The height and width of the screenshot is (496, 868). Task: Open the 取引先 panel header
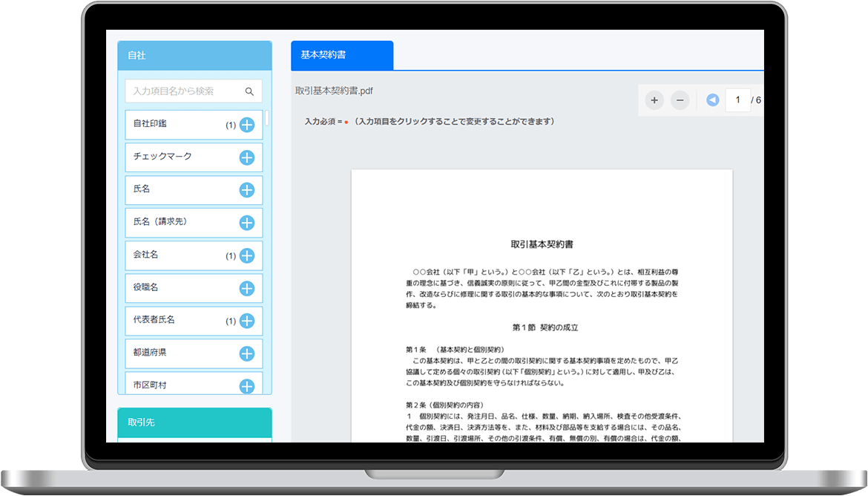(194, 422)
